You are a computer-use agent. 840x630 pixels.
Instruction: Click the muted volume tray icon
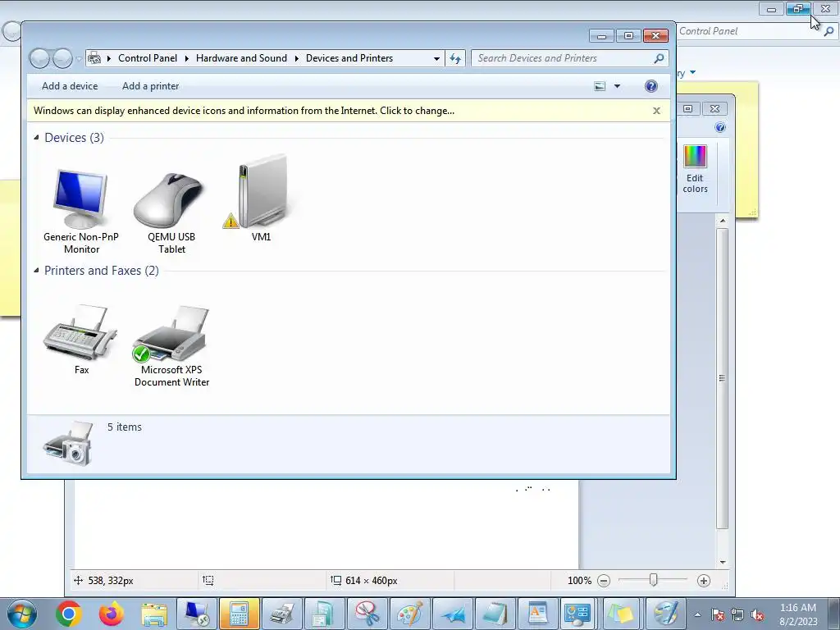click(x=757, y=614)
